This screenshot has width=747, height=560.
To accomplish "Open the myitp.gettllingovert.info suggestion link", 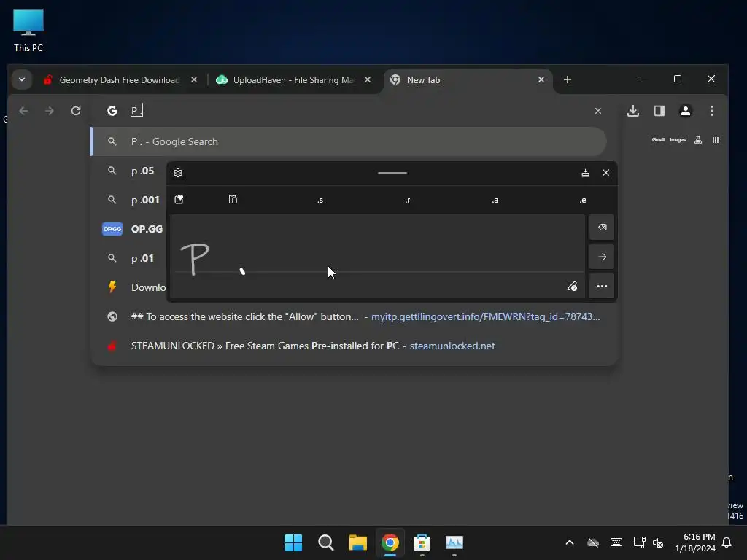I will click(x=485, y=316).
